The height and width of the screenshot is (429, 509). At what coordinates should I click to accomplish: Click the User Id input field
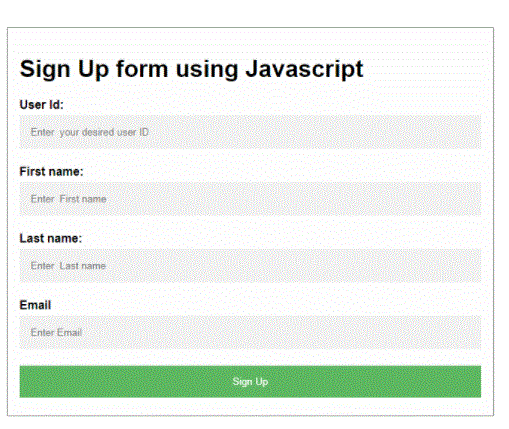click(250, 132)
